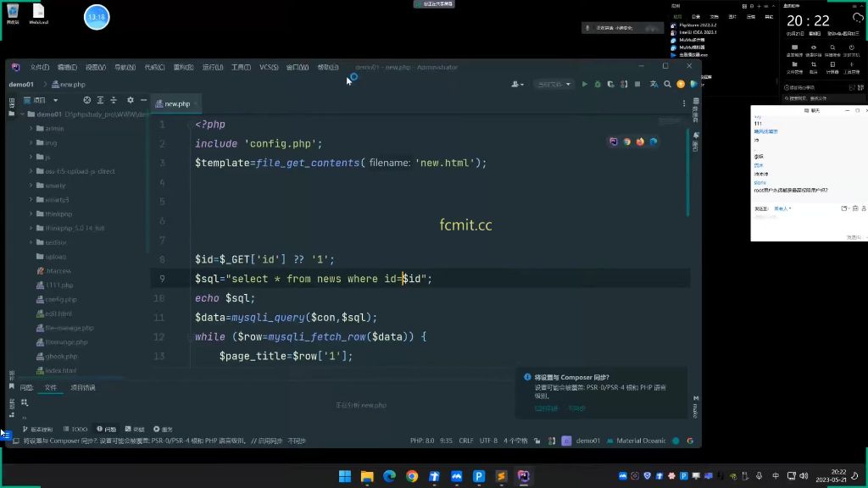868x488 pixels.
Task: Open the TODO tool window button
Action: pos(75,429)
